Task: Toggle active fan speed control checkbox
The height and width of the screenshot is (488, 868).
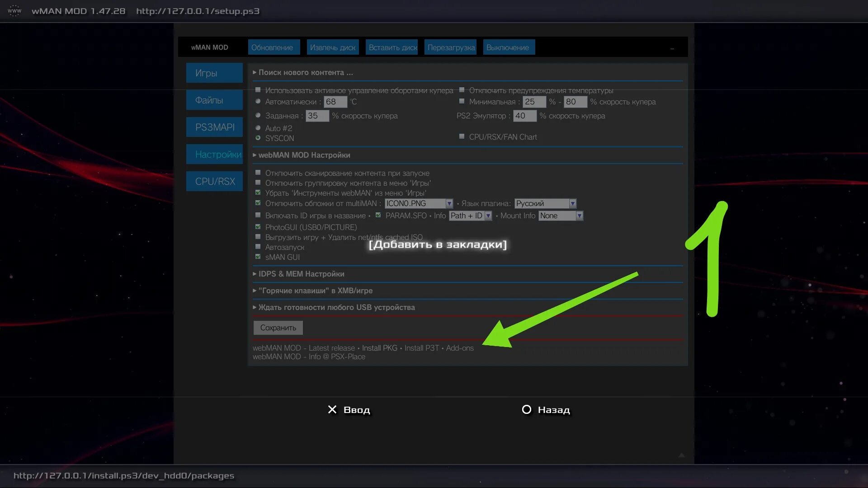Action: click(x=258, y=90)
